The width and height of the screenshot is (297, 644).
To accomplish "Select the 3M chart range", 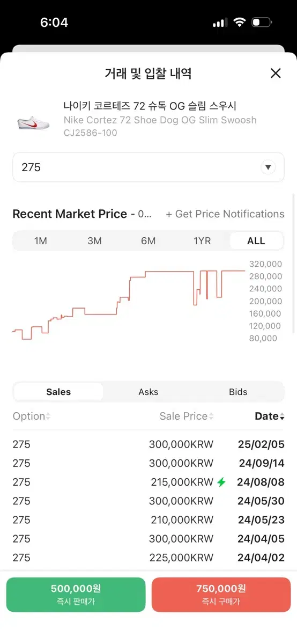I will point(94,241).
